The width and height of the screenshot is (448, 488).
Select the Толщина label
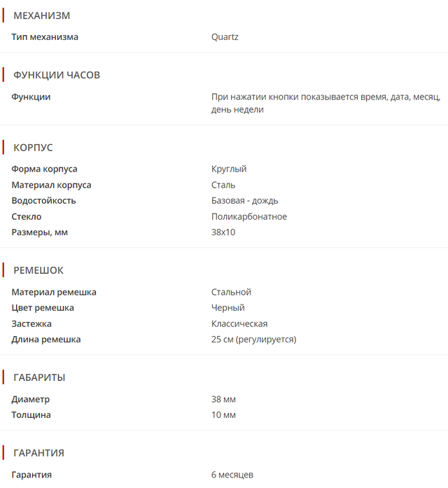tap(31, 414)
